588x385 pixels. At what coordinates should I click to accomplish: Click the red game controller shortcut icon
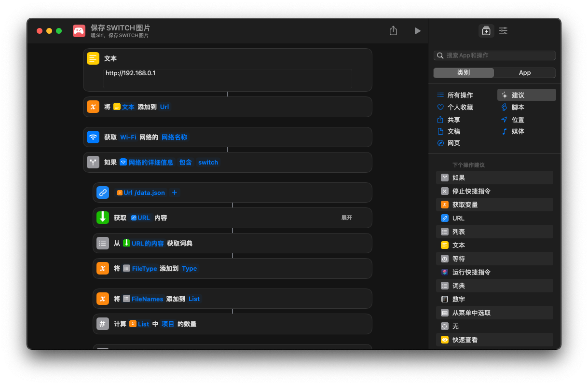point(79,31)
